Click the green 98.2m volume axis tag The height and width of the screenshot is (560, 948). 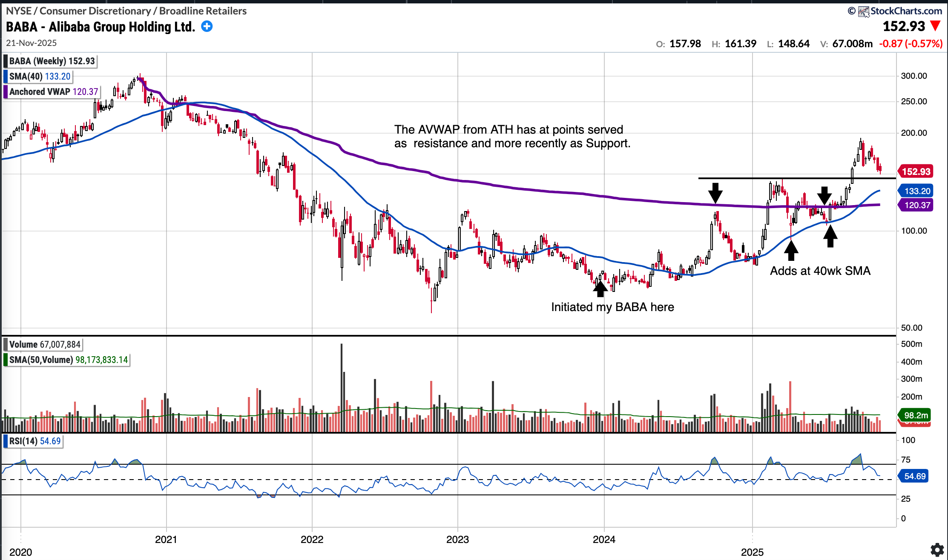coord(916,415)
